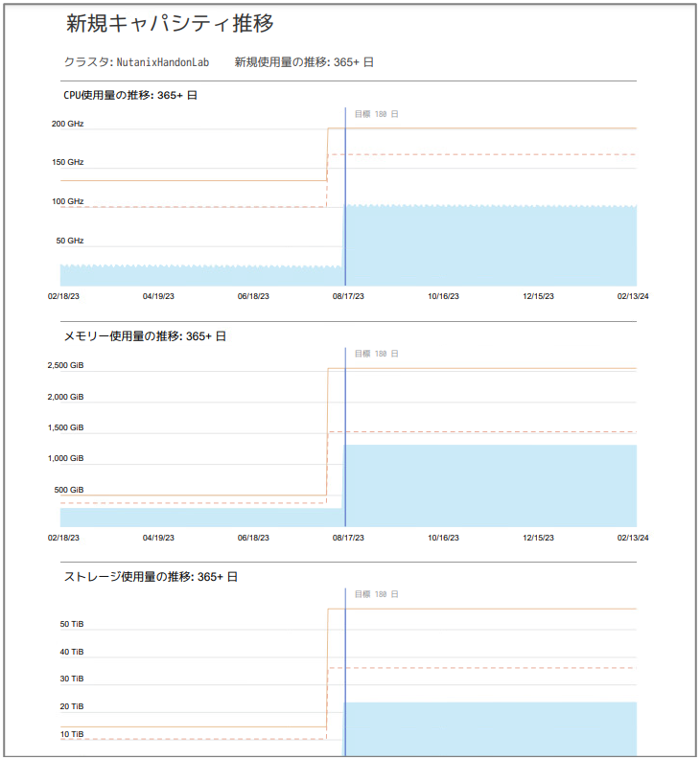Click 02/13/24 date under the CPU chart
This screenshot has height=760, width=700.
click(633, 296)
